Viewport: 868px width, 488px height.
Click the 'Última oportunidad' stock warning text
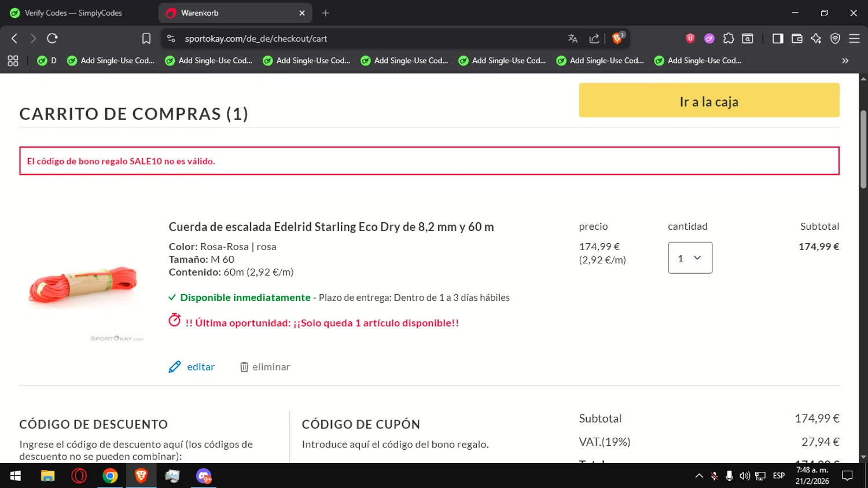(322, 323)
